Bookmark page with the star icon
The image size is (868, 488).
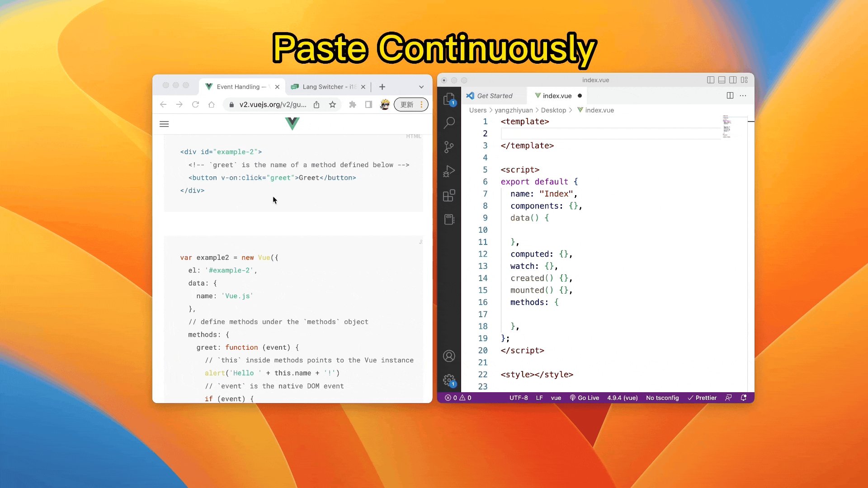point(333,105)
